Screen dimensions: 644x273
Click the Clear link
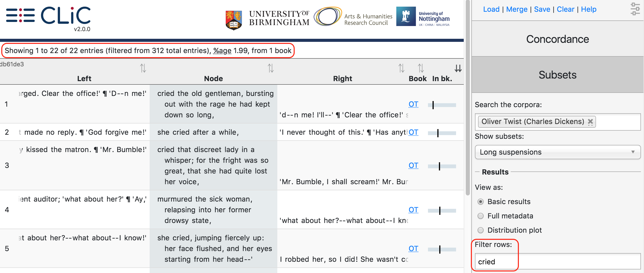point(566,9)
